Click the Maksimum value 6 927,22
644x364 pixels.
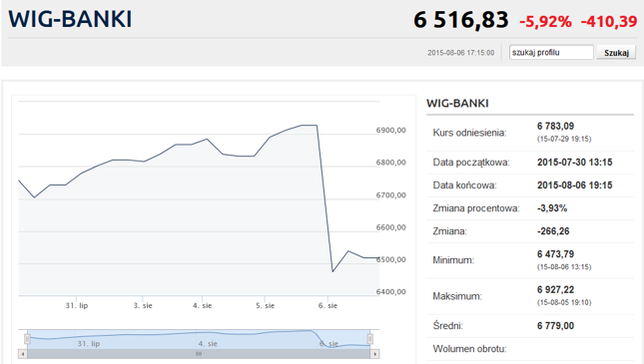coord(555,290)
